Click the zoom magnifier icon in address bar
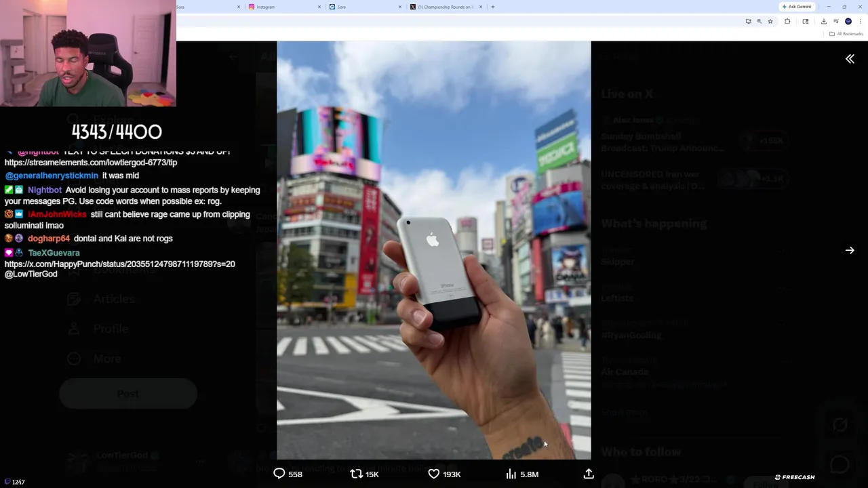The width and height of the screenshot is (868, 488). (759, 21)
